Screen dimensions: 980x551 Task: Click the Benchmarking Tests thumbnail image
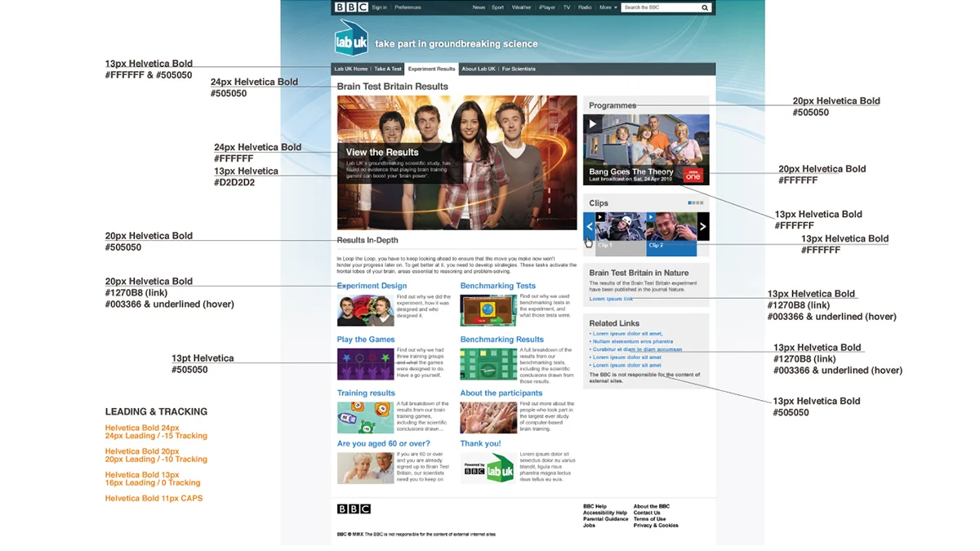point(488,311)
